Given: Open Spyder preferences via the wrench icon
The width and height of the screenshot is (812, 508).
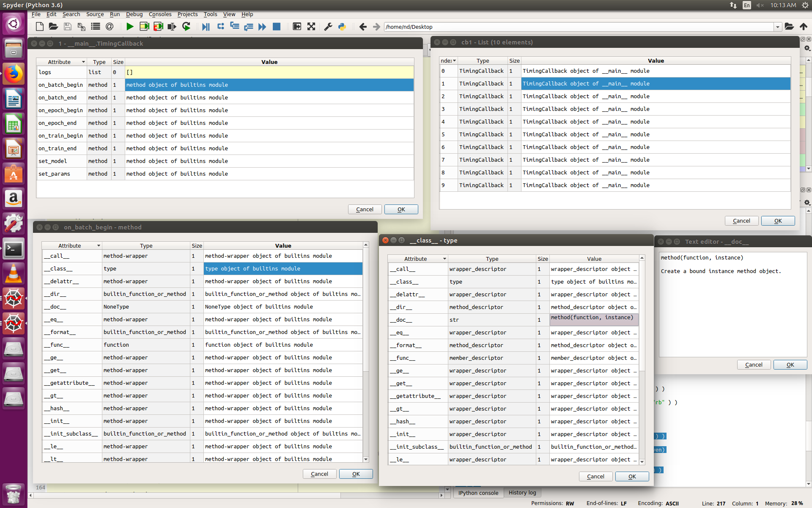Looking at the screenshot, I should [327, 26].
